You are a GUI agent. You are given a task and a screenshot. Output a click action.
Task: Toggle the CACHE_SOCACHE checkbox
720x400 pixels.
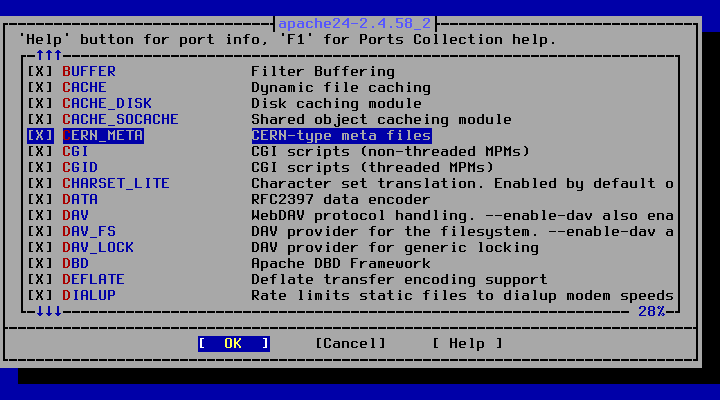(40, 120)
